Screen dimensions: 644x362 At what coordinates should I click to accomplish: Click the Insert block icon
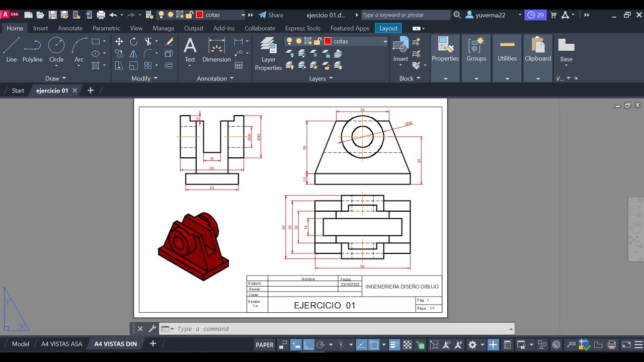(x=400, y=50)
